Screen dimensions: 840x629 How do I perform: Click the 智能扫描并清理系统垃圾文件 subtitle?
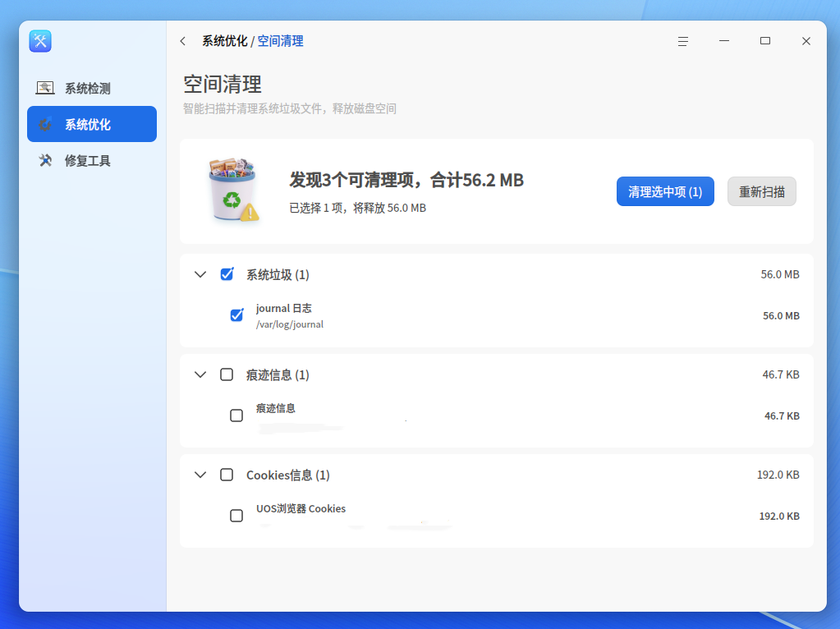click(290, 108)
